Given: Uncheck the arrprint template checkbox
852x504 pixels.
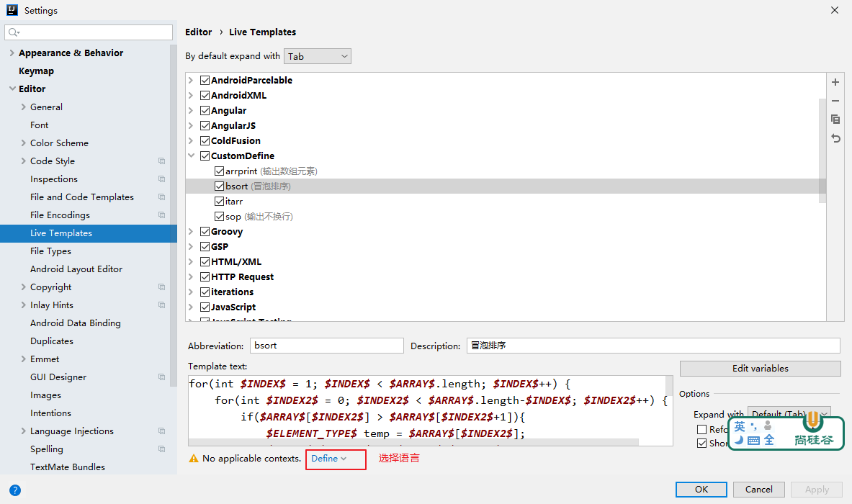Looking at the screenshot, I should pyautogui.click(x=220, y=171).
